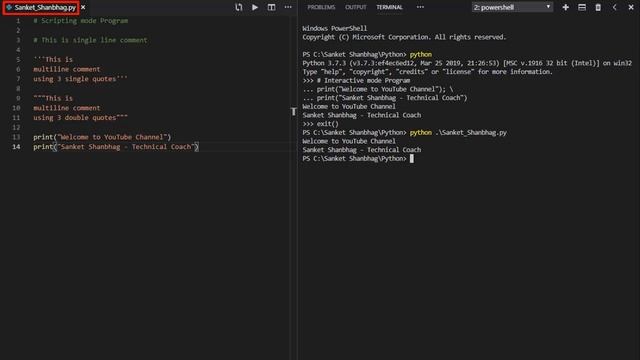Split the editor to the right
The height and width of the screenshot is (360, 640).
tap(271, 7)
